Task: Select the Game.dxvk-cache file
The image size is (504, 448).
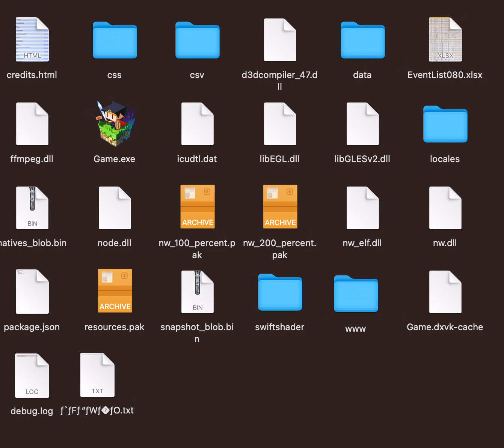Action: click(445, 292)
